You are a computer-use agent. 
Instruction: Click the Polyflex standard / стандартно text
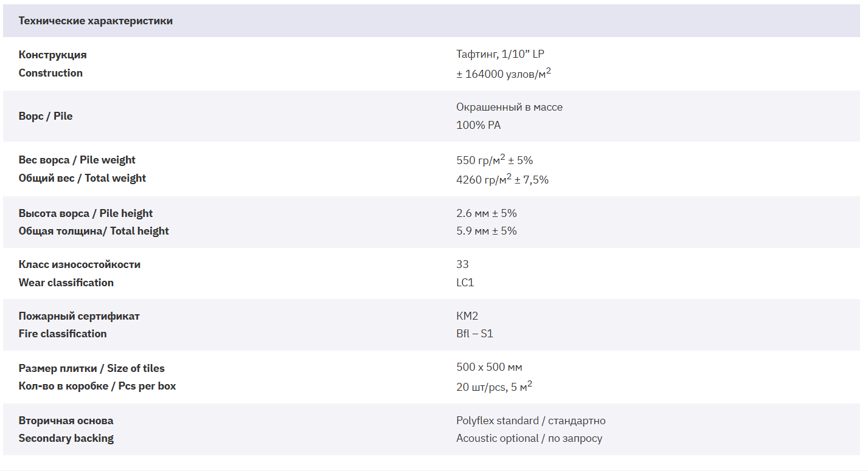coord(531,421)
